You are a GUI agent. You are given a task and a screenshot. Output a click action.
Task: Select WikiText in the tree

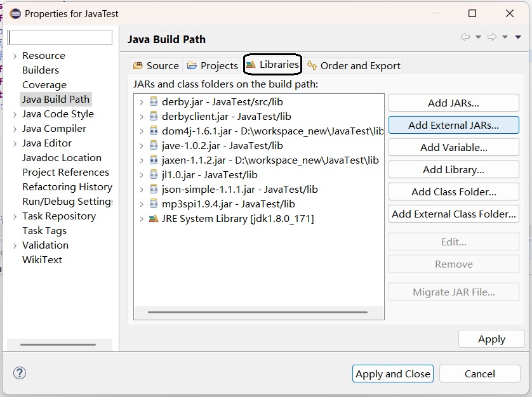click(x=42, y=259)
